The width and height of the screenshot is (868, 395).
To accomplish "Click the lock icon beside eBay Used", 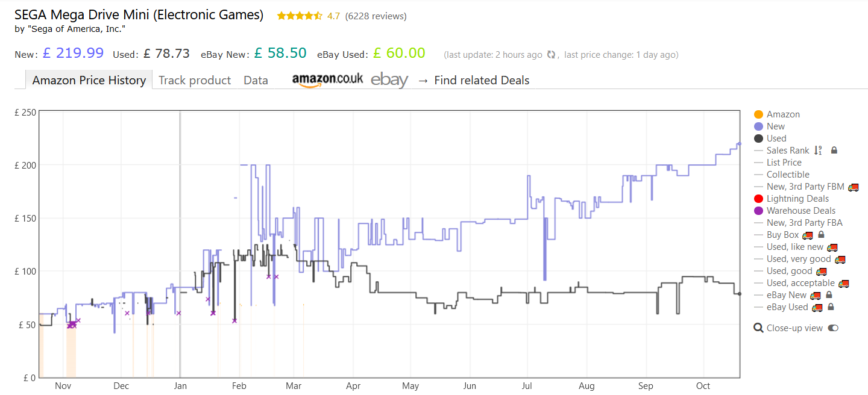I will [x=831, y=307].
